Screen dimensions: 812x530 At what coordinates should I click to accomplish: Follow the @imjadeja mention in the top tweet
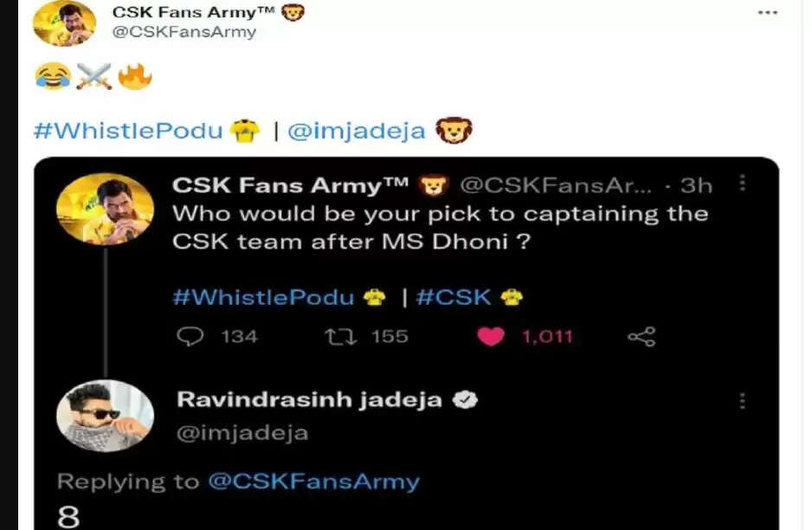pyautogui.click(x=357, y=131)
